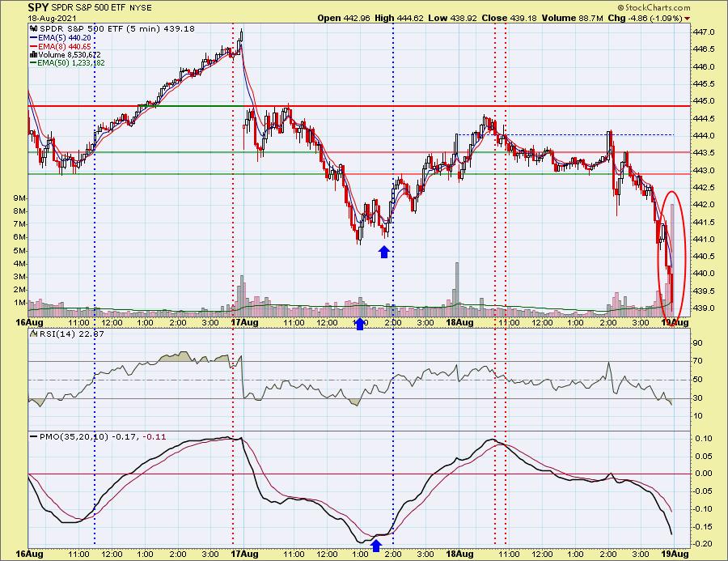
Task: Click the RSI(14) legend line icon
Action: click(34, 334)
